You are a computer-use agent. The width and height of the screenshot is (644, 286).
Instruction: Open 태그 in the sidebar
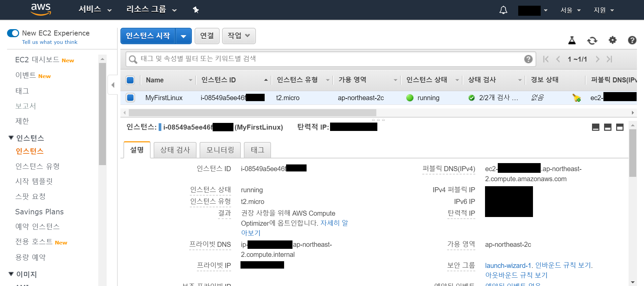click(22, 91)
